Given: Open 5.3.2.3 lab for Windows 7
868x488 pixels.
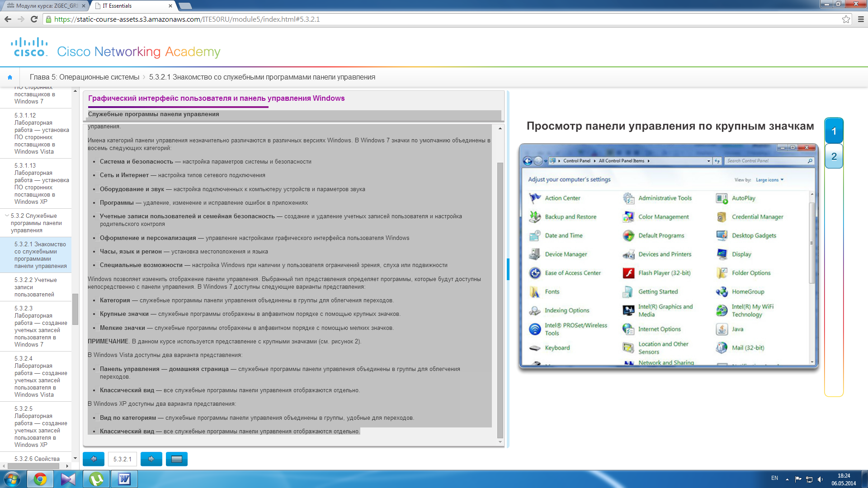Looking at the screenshot, I should coord(36,326).
